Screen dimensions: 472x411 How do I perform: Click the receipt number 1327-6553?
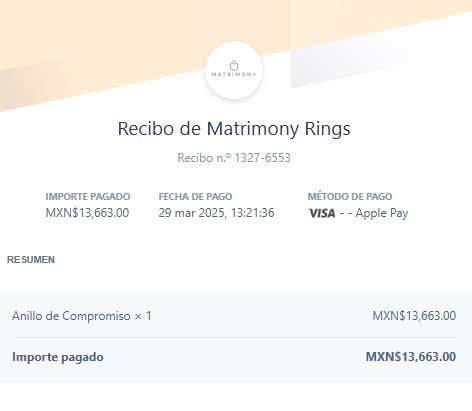click(262, 158)
